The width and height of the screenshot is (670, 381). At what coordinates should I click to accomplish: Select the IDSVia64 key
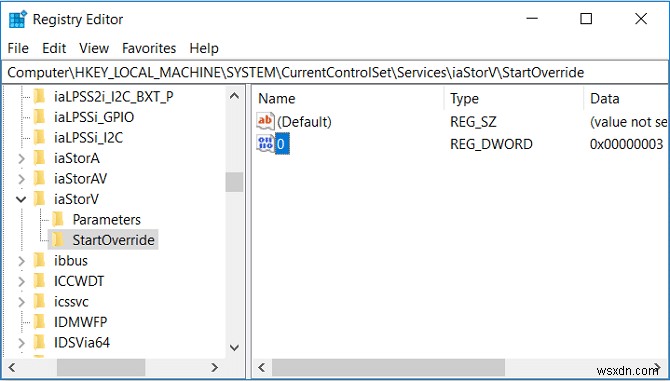(x=82, y=343)
